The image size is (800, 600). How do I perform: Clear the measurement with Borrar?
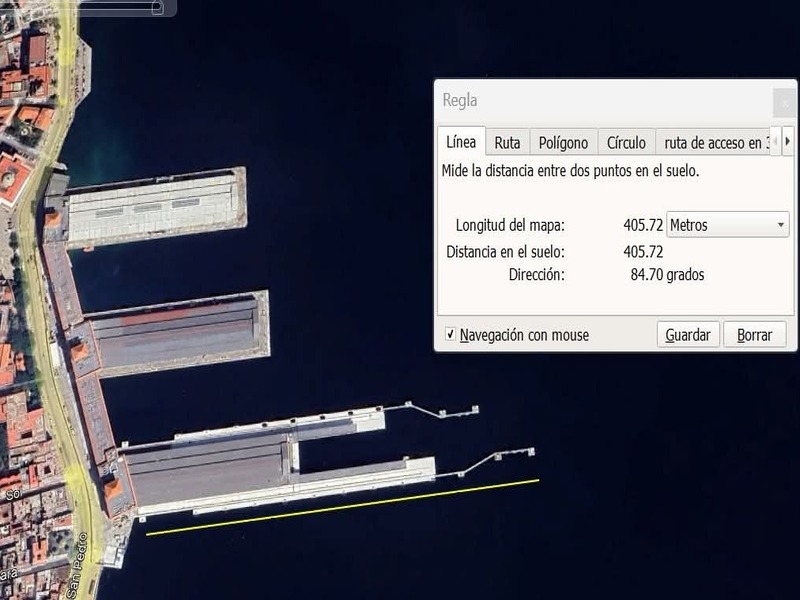pos(754,335)
